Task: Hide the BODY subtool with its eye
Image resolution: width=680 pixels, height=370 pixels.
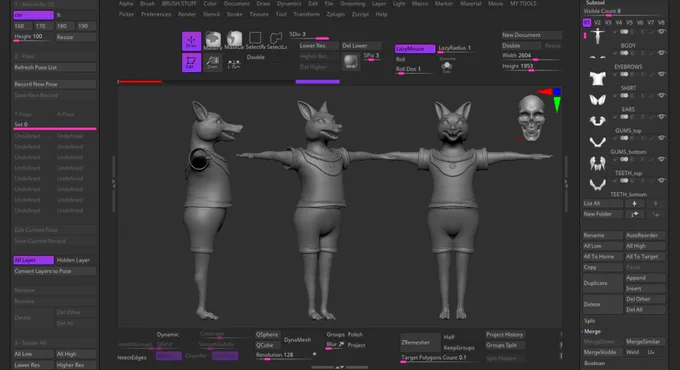Action: [x=661, y=32]
